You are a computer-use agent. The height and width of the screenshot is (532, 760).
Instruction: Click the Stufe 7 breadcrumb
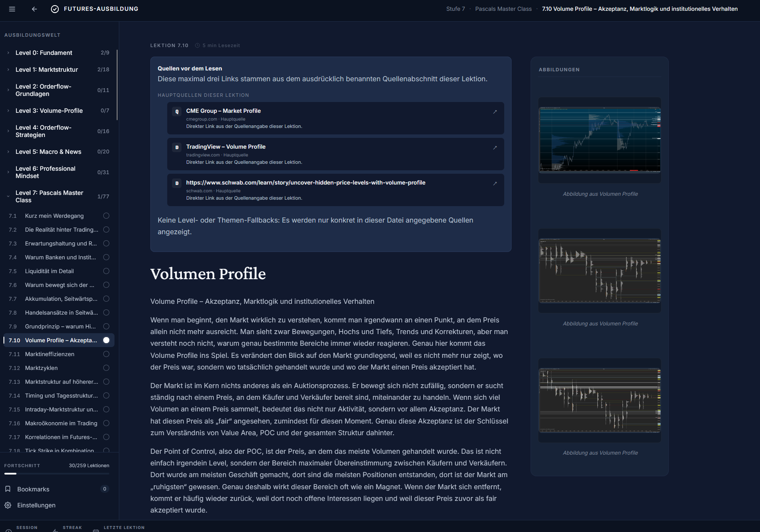[x=455, y=9]
